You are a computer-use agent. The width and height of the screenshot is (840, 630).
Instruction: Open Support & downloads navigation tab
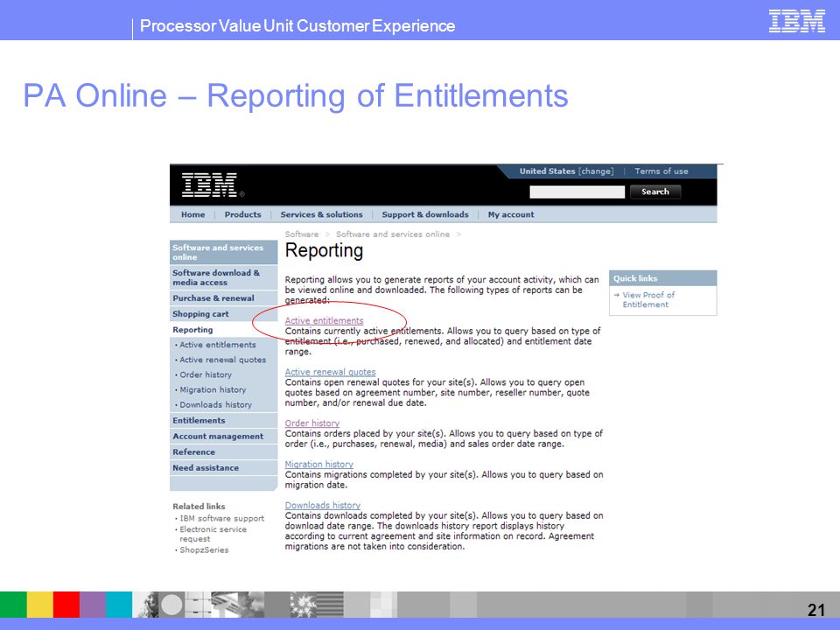click(425, 215)
